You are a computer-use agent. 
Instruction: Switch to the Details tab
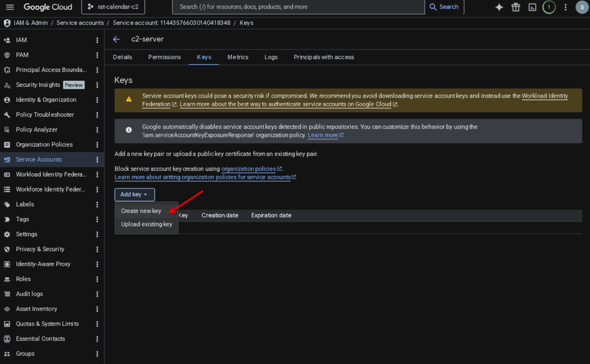tap(122, 57)
